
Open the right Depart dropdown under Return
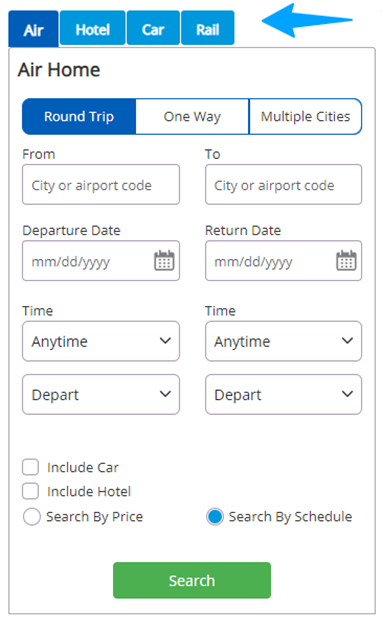click(283, 394)
